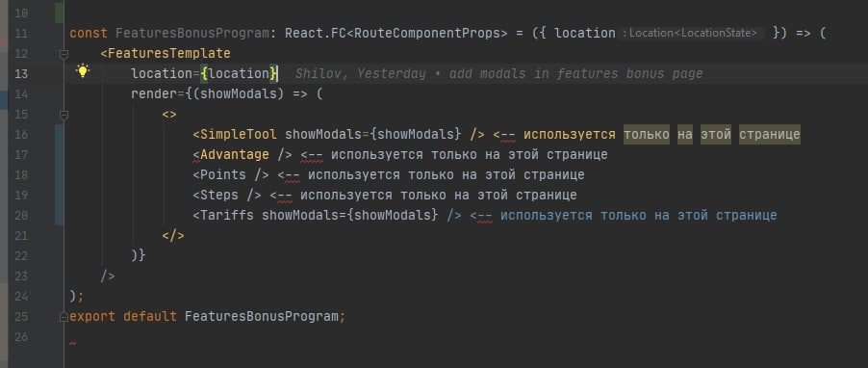Click the render prop name
Screen dimensions: 868x368
coord(154,94)
